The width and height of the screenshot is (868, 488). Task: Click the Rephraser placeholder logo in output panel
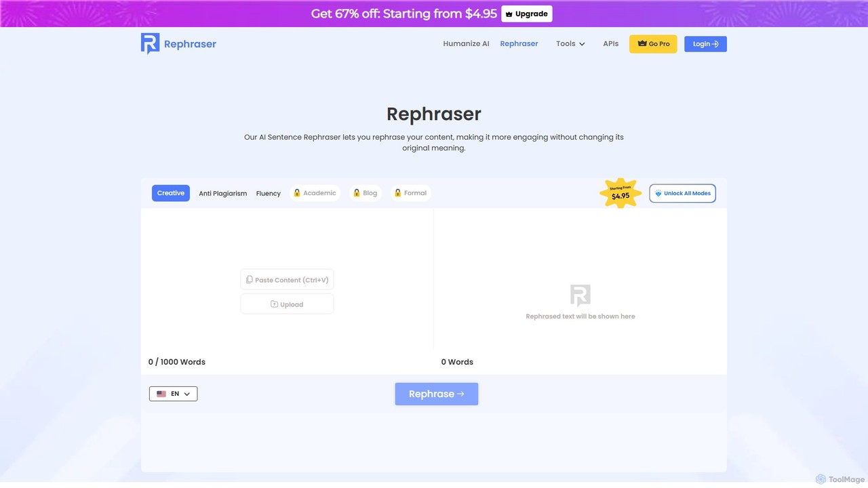pos(580,296)
